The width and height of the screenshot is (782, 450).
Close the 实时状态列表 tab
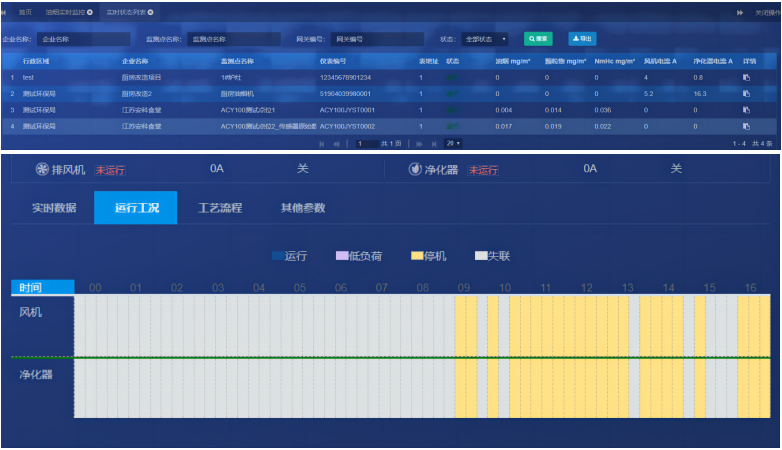pyautogui.click(x=152, y=12)
